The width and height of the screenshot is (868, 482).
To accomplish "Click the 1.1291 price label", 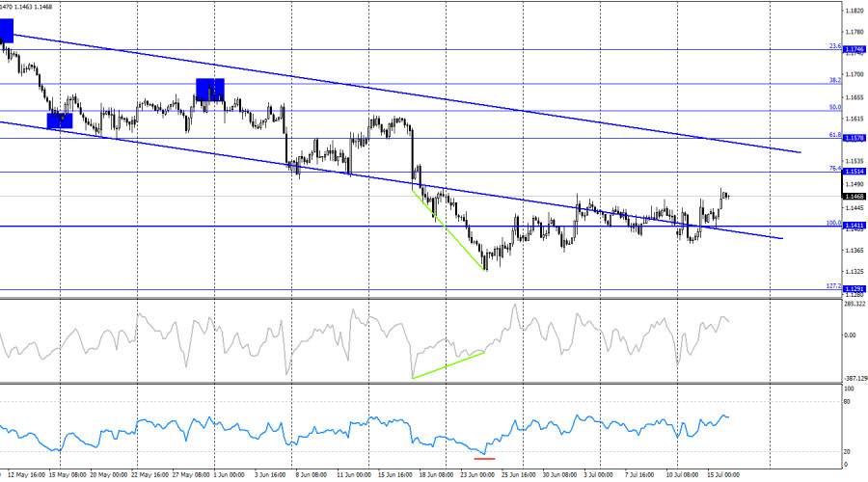I will click(854, 289).
